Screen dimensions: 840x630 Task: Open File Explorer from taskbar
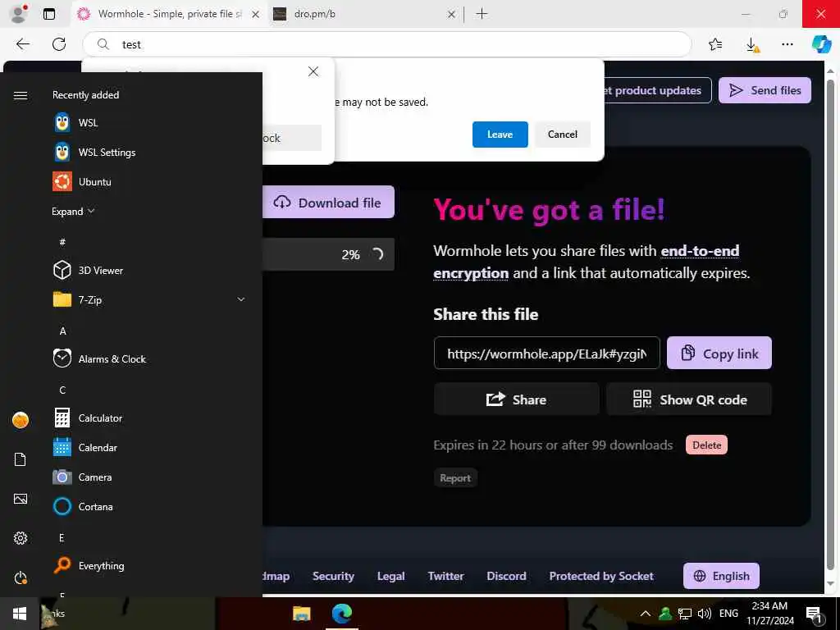pyautogui.click(x=302, y=614)
